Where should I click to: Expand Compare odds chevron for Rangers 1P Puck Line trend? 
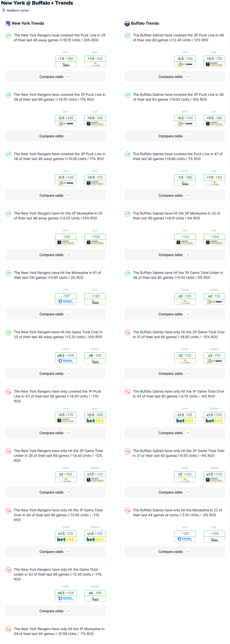click(x=69, y=433)
